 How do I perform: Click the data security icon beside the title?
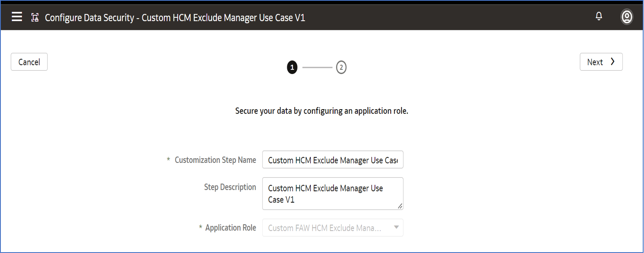pos(35,17)
